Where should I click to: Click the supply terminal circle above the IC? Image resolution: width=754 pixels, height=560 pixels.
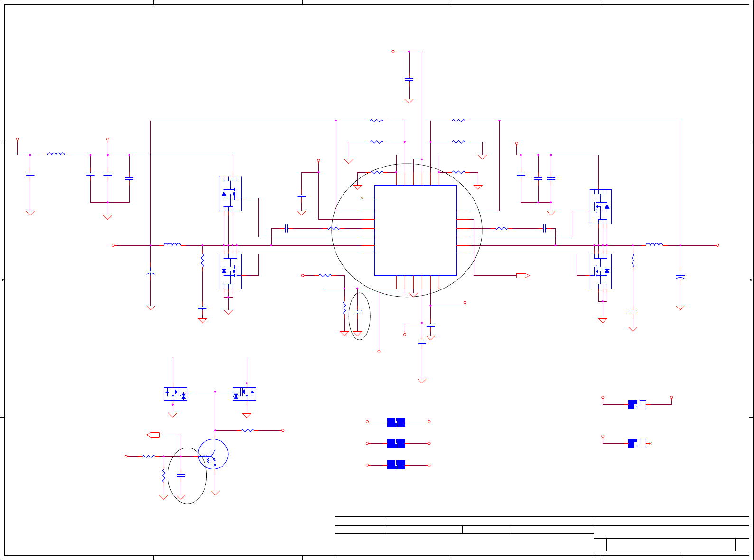[x=393, y=51]
